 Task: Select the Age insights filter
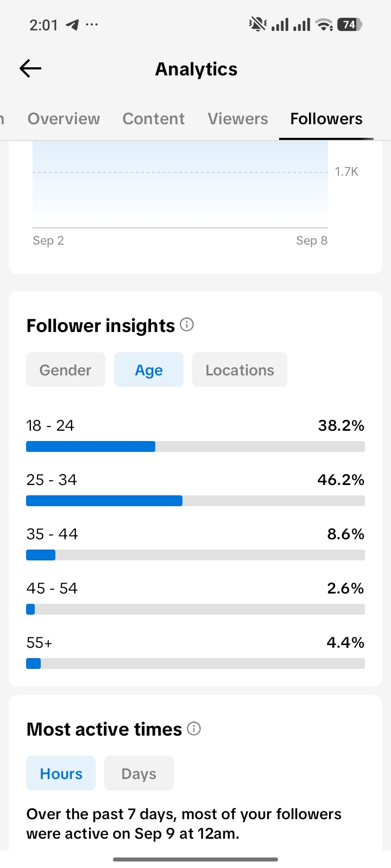tap(149, 369)
